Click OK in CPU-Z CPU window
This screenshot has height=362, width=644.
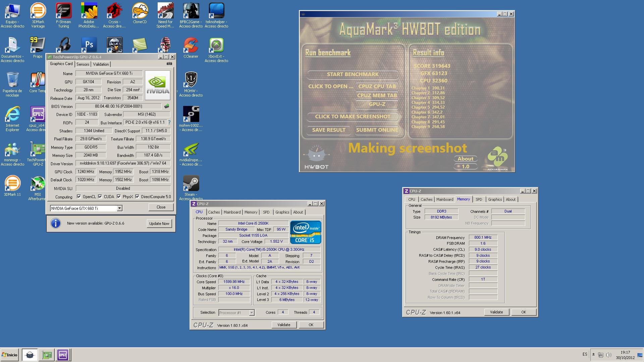coord(311,325)
